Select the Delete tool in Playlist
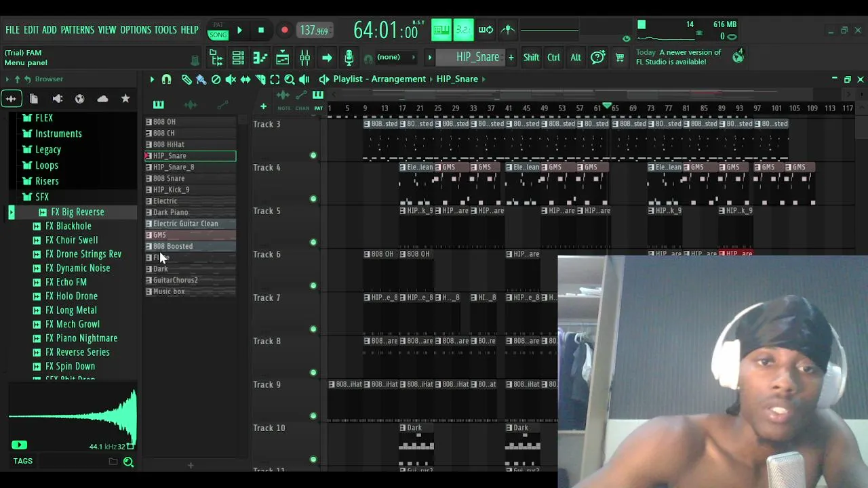The width and height of the screenshot is (868, 488). coord(216,79)
